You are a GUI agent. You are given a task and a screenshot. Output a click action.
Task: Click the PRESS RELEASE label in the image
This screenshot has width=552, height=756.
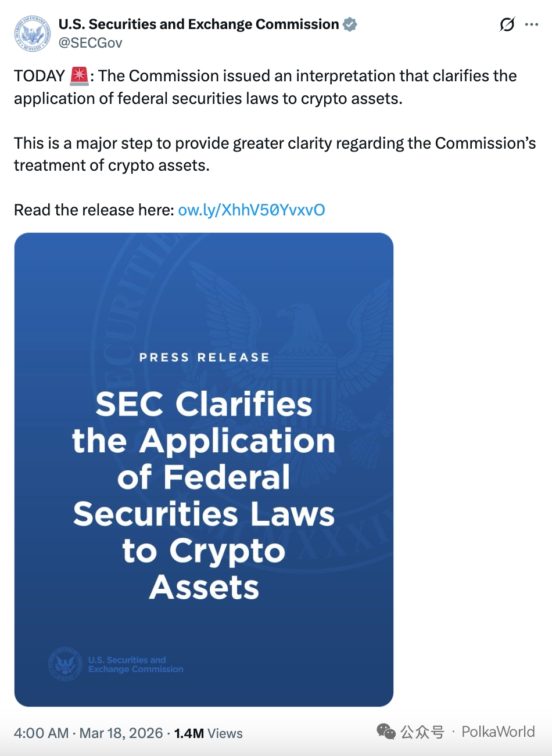click(204, 358)
